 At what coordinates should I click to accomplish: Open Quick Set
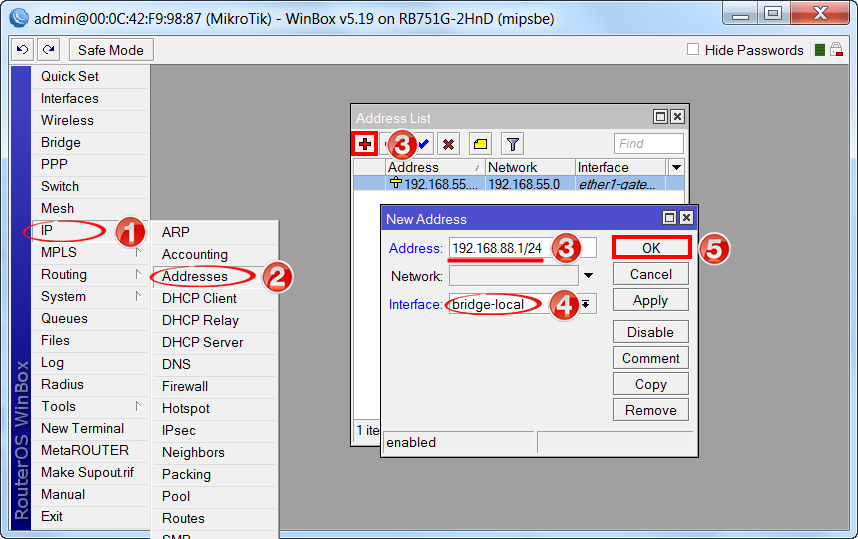(90, 77)
